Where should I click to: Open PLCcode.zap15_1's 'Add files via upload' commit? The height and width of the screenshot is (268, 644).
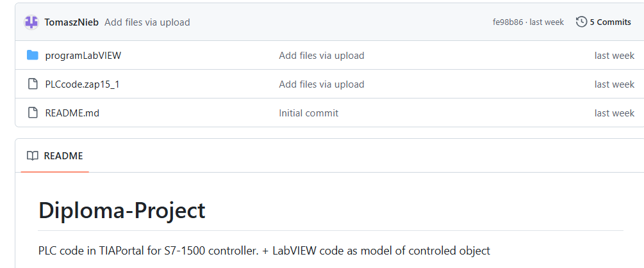[321, 84]
